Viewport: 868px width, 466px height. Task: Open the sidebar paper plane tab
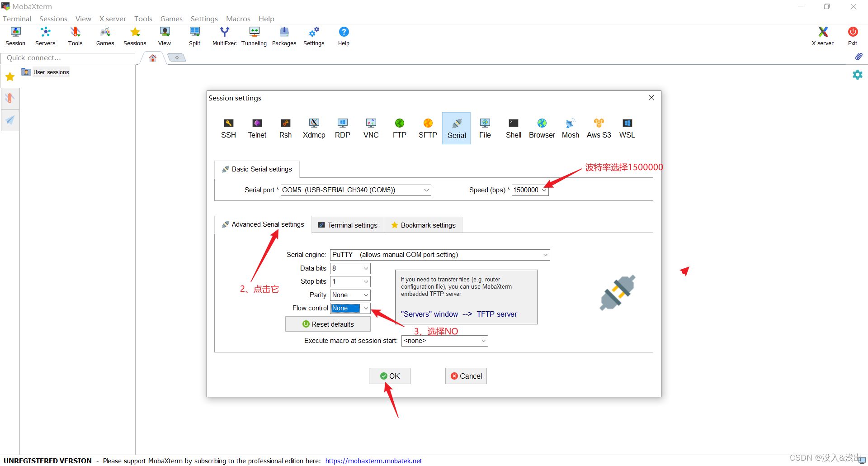[10, 120]
